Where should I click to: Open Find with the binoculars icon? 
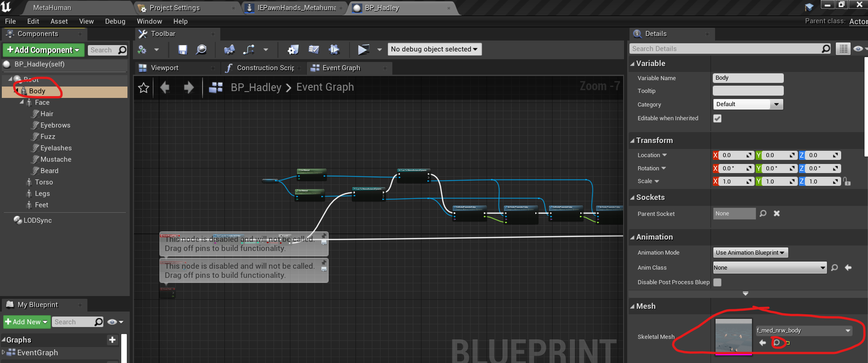[x=229, y=50]
